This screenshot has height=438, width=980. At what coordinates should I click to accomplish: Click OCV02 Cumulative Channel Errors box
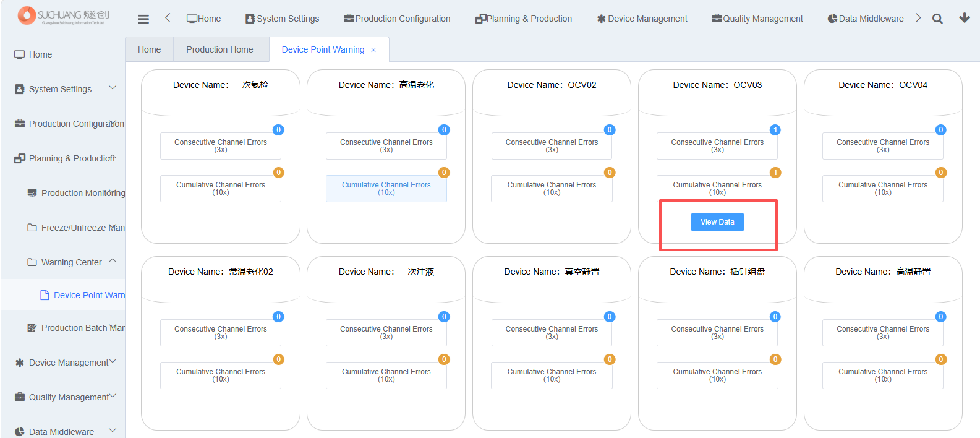[x=552, y=189]
